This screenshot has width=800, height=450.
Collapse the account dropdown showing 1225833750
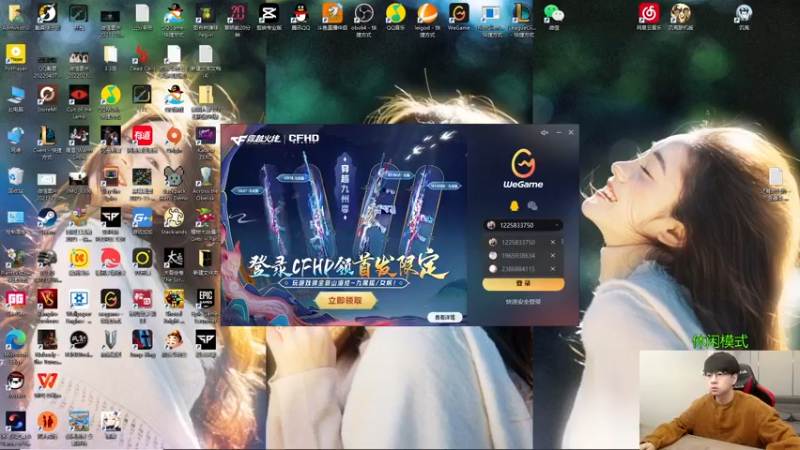(x=557, y=225)
